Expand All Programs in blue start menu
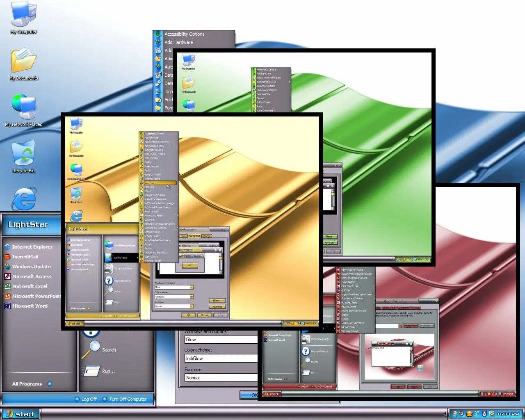The image size is (525, 420). [x=32, y=384]
